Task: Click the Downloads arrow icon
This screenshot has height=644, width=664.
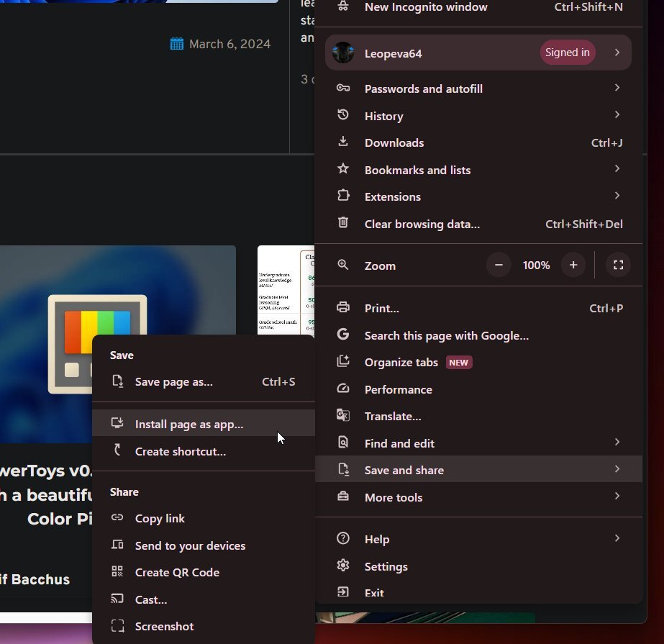Action: point(343,142)
